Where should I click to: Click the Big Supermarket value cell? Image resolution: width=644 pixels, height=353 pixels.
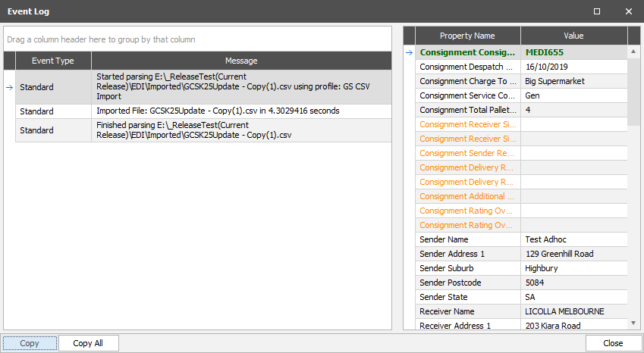[573, 81]
